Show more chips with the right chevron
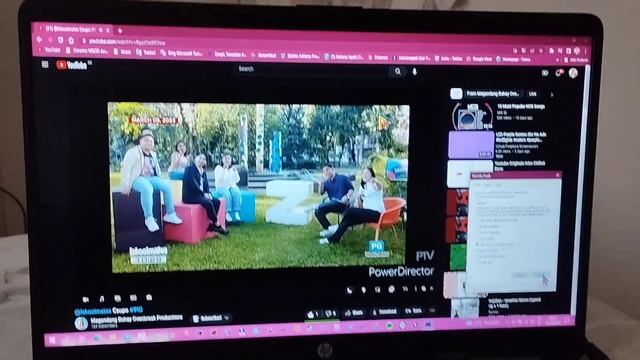Image resolution: width=640 pixels, height=360 pixels. point(552,95)
